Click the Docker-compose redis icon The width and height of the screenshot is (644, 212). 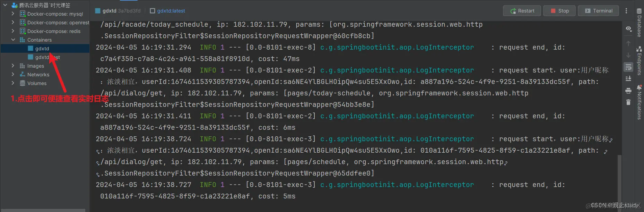[23, 31]
